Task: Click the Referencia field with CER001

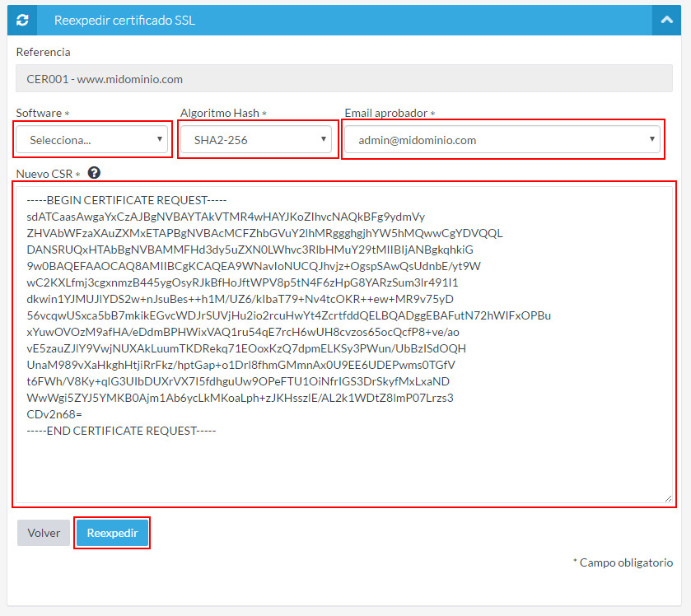Action: [x=344, y=79]
